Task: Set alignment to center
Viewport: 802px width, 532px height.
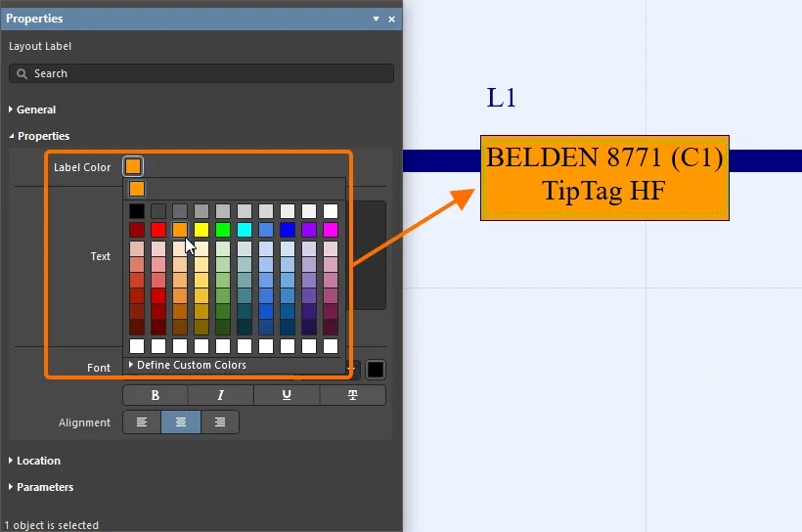Action: pos(181,422)
